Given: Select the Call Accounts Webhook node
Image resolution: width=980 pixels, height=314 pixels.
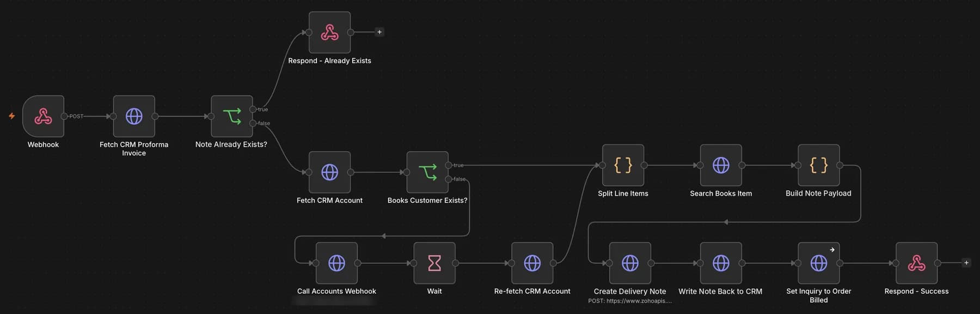Looking at the screenshot, I should point(336,263).
